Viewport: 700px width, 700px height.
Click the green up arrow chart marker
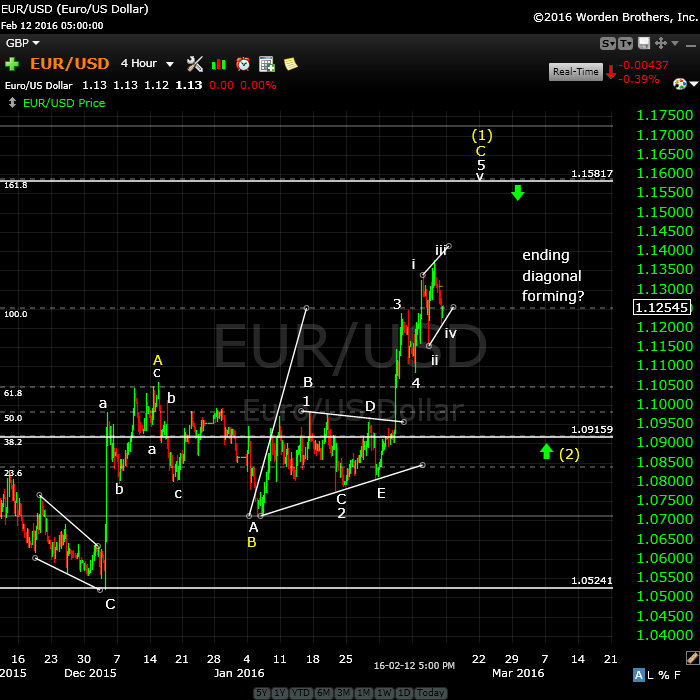[546, 451]
